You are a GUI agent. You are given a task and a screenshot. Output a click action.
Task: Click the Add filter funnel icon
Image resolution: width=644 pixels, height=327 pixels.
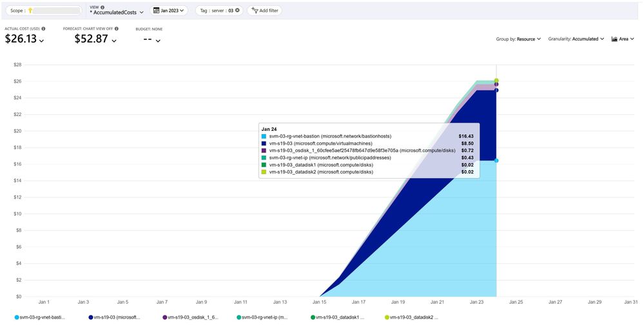coord(254,10)
